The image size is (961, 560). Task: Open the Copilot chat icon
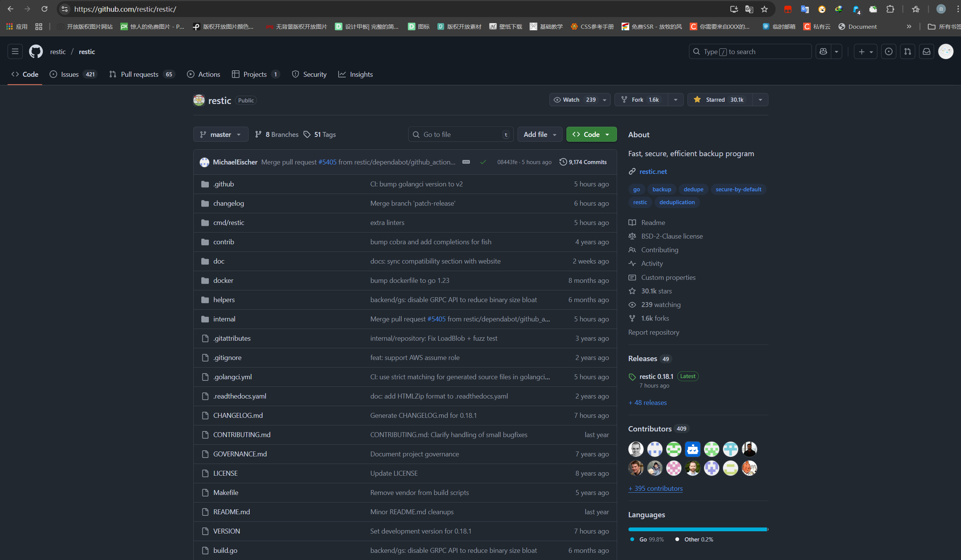tap(823, 51)
